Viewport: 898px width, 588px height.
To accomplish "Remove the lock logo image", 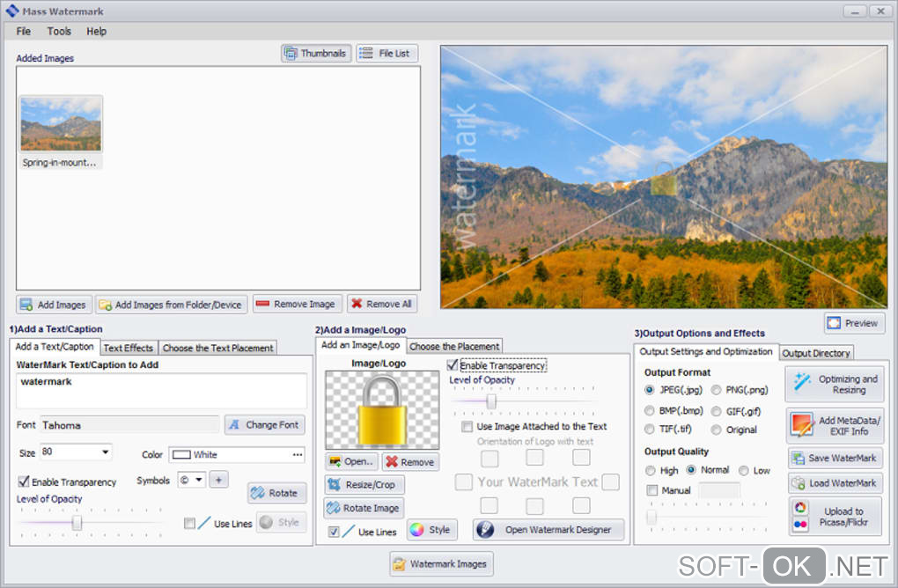I will [410, 461].
